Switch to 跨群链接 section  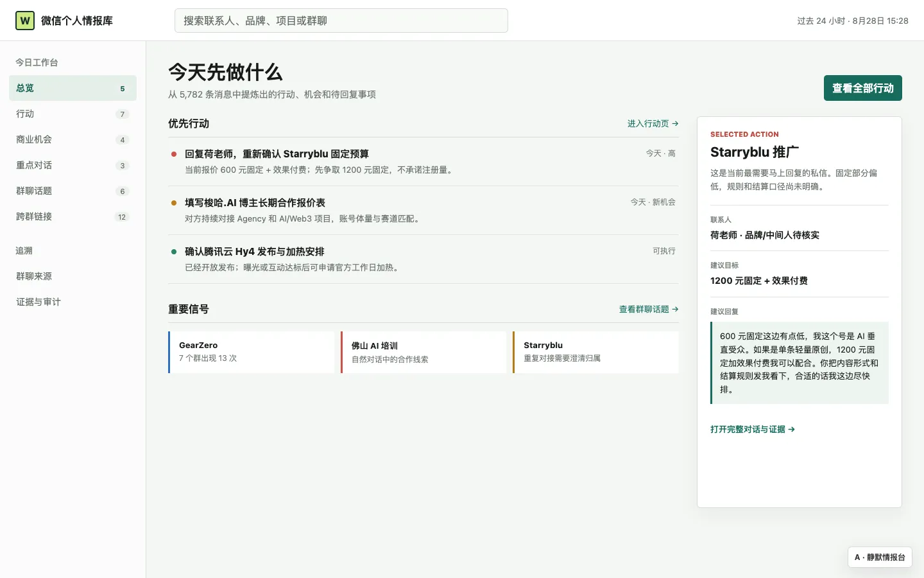click(73, 216)
